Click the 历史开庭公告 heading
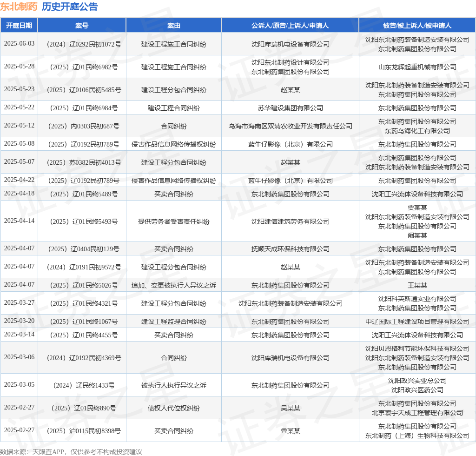The width and height of the screenshot is (476, 456). (x=70, y=7)
